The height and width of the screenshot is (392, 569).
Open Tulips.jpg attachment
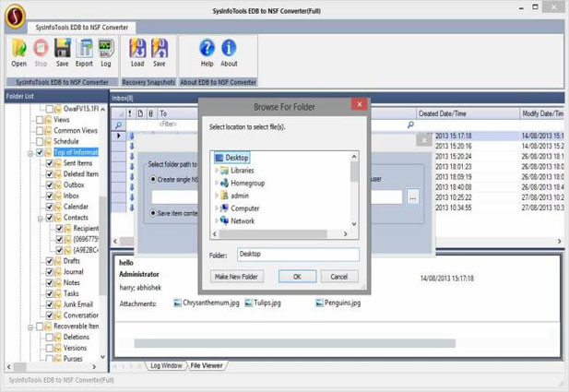tap(263, 303)
